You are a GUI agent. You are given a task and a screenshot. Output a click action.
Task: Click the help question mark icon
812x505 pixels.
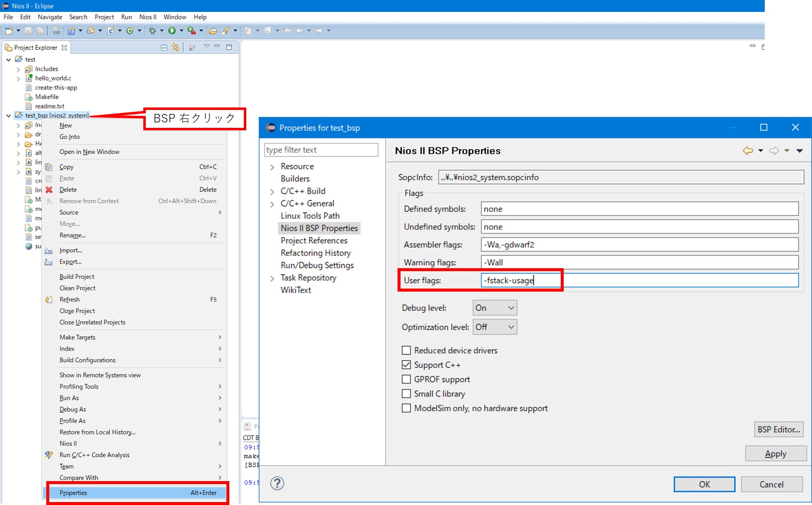[277, 483]
